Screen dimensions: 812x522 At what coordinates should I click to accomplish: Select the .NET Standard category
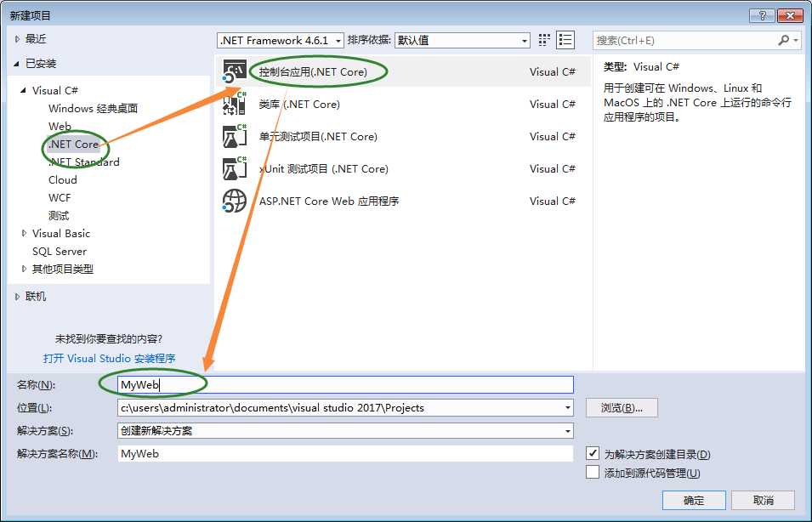[x=84, y=162]
